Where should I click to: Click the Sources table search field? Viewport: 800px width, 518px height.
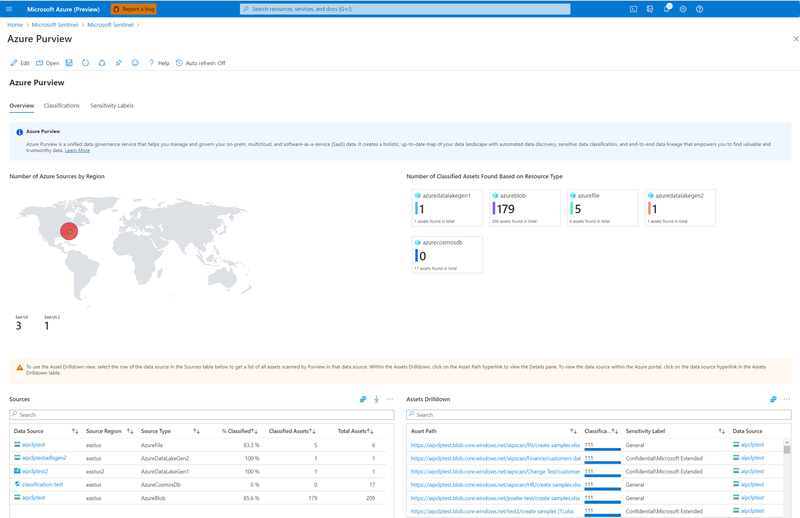(x=202, y=414)
